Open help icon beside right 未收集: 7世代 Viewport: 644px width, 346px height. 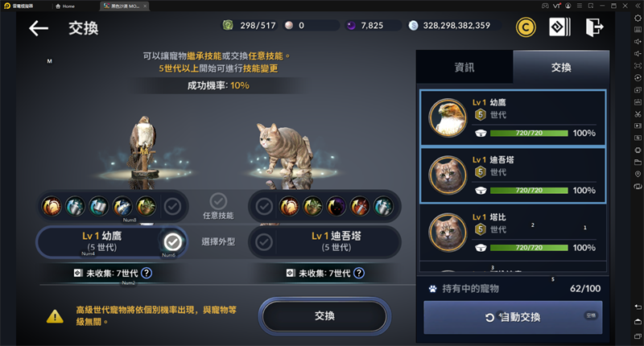pyautogui.click(x=358, y=273)
